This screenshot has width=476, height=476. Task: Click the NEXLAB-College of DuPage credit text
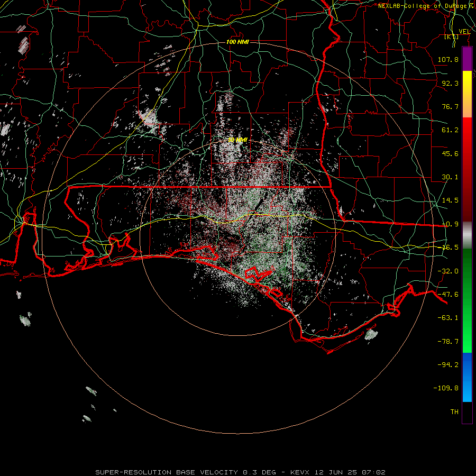point(426,6)
